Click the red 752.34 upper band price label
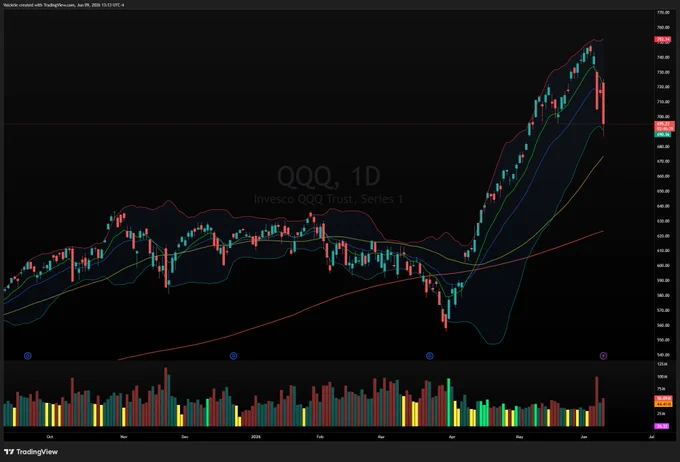Viewport: 680px width, 462px height. (663, 39)
